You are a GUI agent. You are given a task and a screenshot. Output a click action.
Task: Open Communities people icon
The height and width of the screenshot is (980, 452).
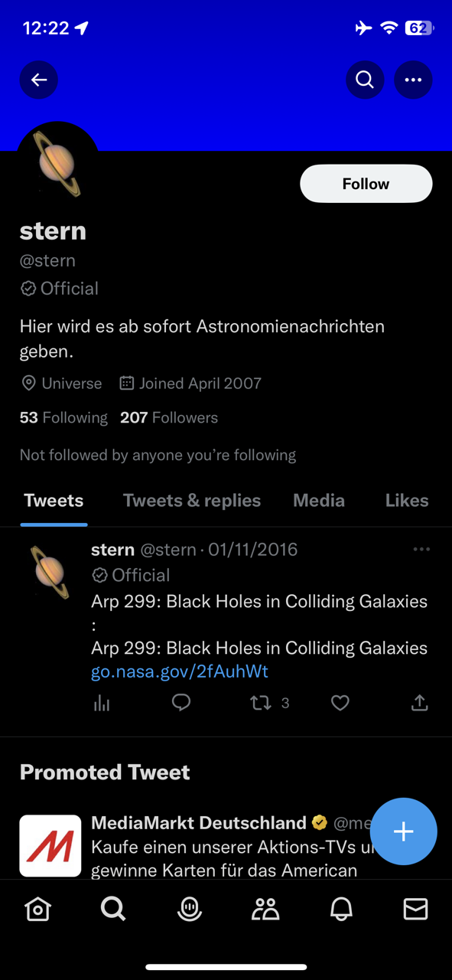pos(265,909)
